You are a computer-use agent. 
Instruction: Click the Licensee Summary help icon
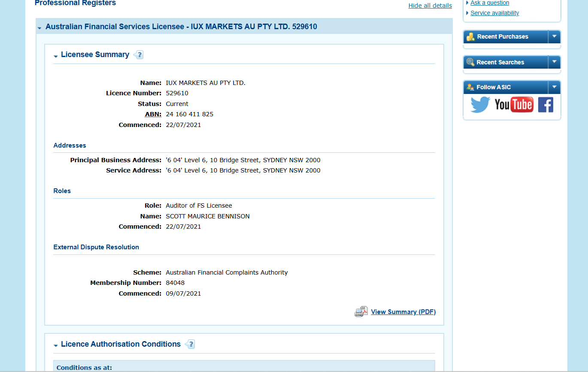[138, 55]
